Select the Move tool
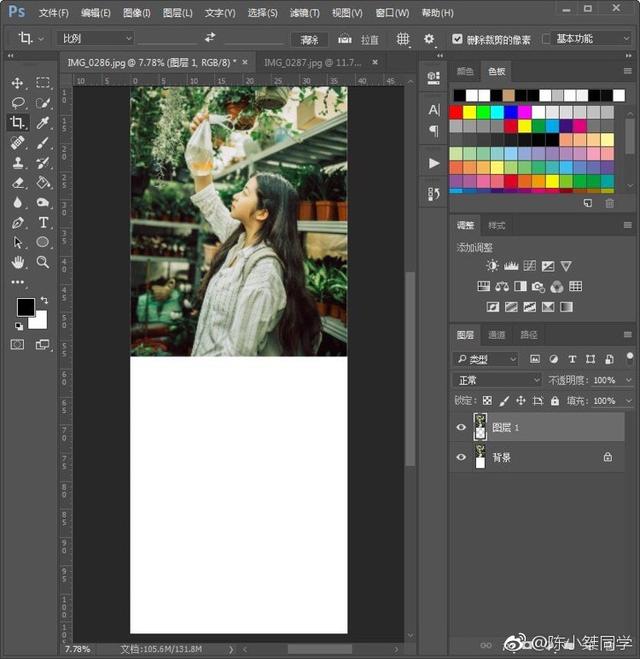 [x=18, y=83]
